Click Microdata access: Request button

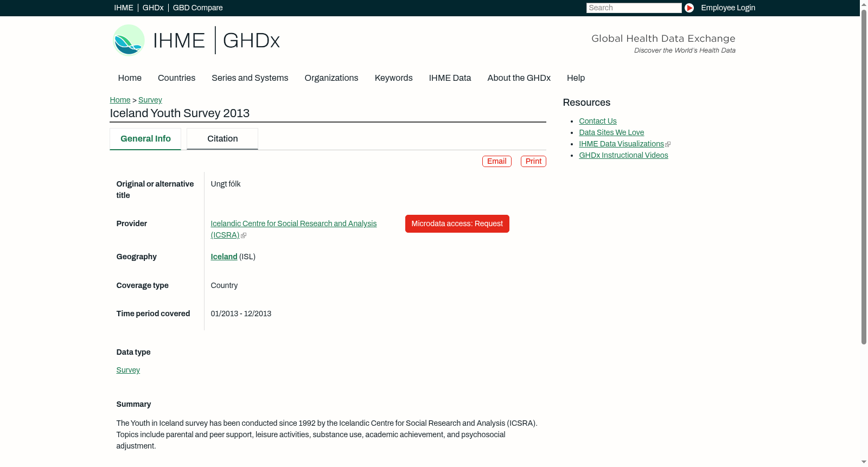(457, 223)
